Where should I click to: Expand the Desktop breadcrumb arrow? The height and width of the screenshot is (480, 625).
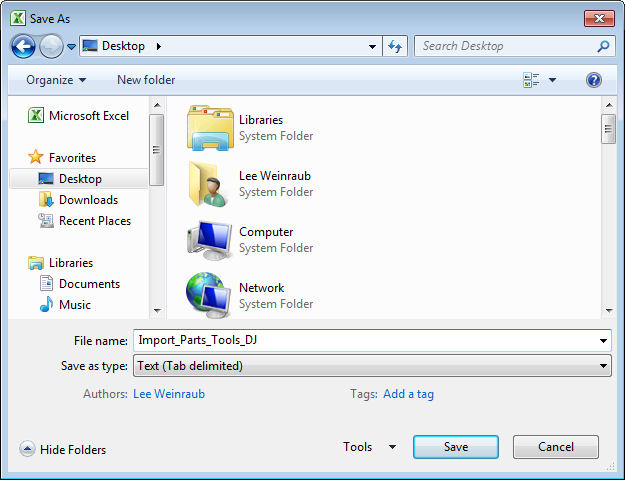pyautogui.click(x=159, y=46)
